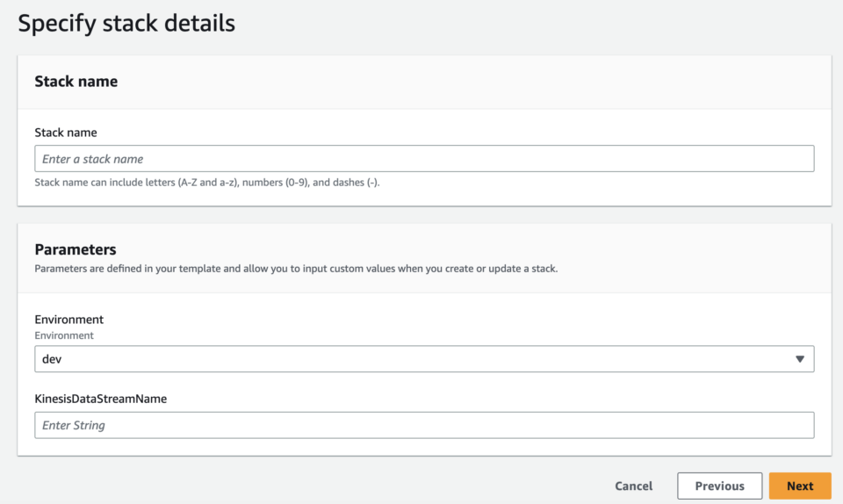This screenshot has height=504, width=843.
Task: Click the Stack name field label
Action: point(66,133)
